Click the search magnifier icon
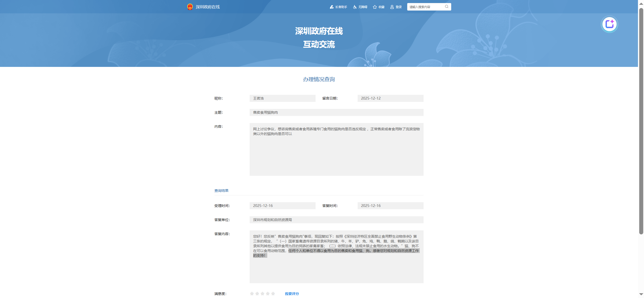644x298 pixels. [447, 7]
